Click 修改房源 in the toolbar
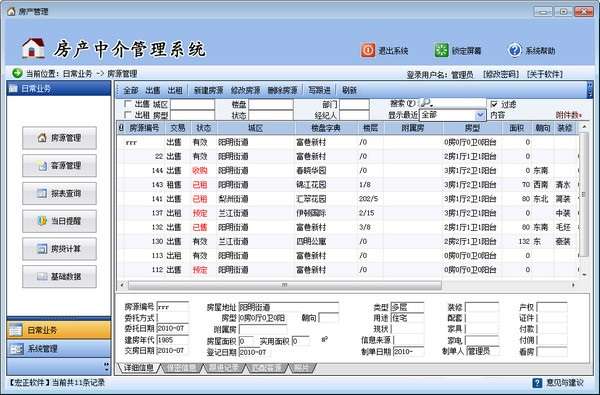This screenshot has height=395, width=600. (245, 90)
